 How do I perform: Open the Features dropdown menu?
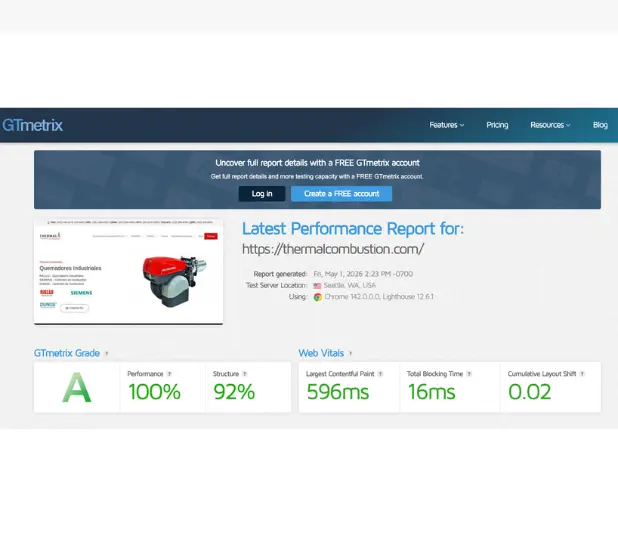447,125
